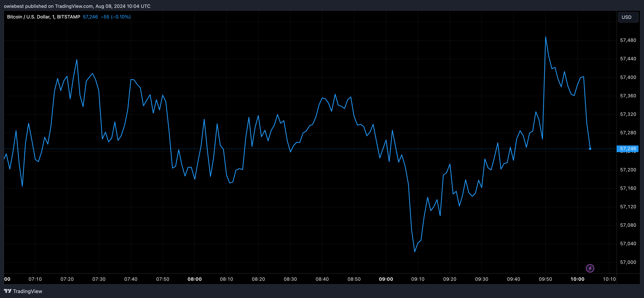Click the blue dot at line end
The height and width of the screenshot is (298, 644).
pyautogui.click(x=590, y=149)
